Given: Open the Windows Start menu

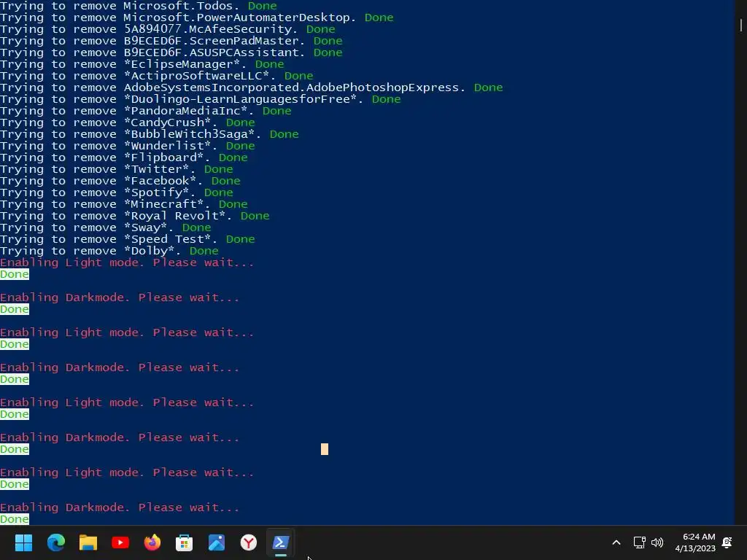Looking at the screenshot, I should (x=23, y=542).
